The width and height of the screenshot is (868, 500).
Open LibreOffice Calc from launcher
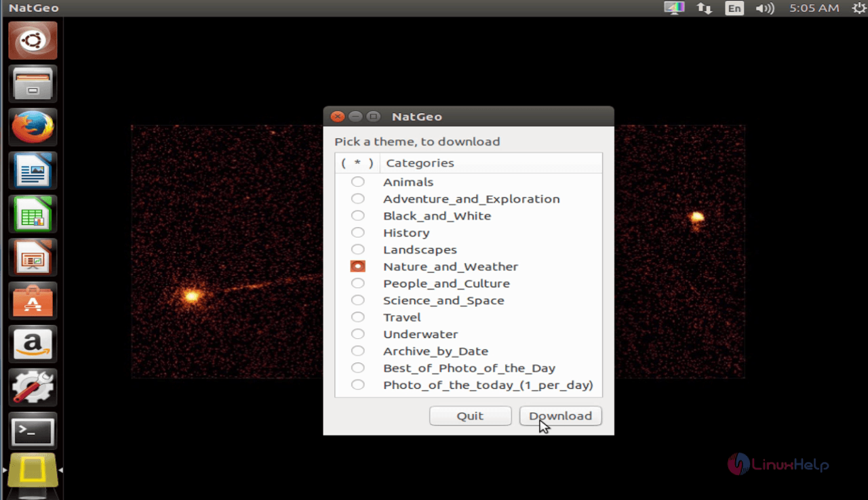[x=33, y=214]
